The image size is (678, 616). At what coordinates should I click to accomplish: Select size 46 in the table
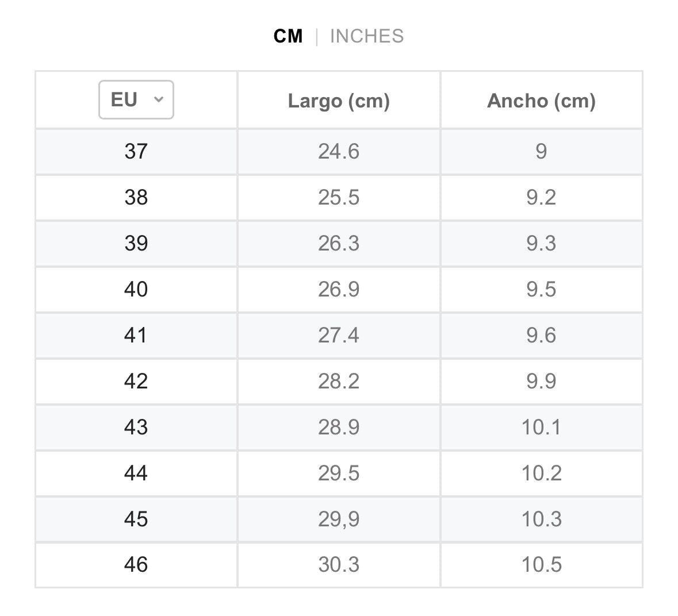[x=136, y=564]
